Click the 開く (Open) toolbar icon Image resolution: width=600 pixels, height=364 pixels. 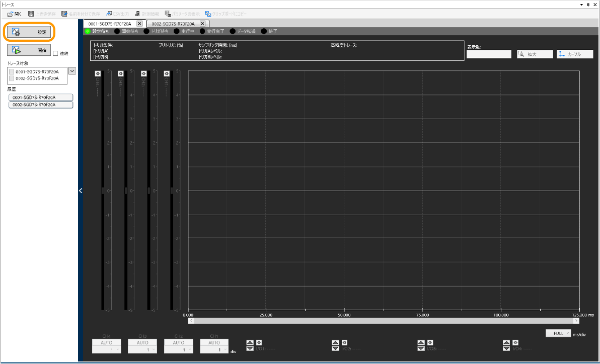pos(15,14)
